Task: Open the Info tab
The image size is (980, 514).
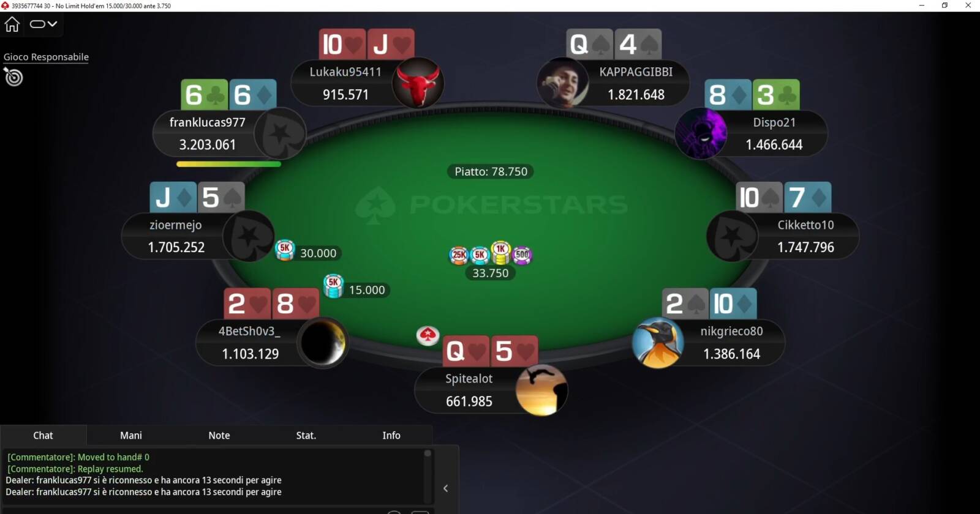Action: pos(391,435)
